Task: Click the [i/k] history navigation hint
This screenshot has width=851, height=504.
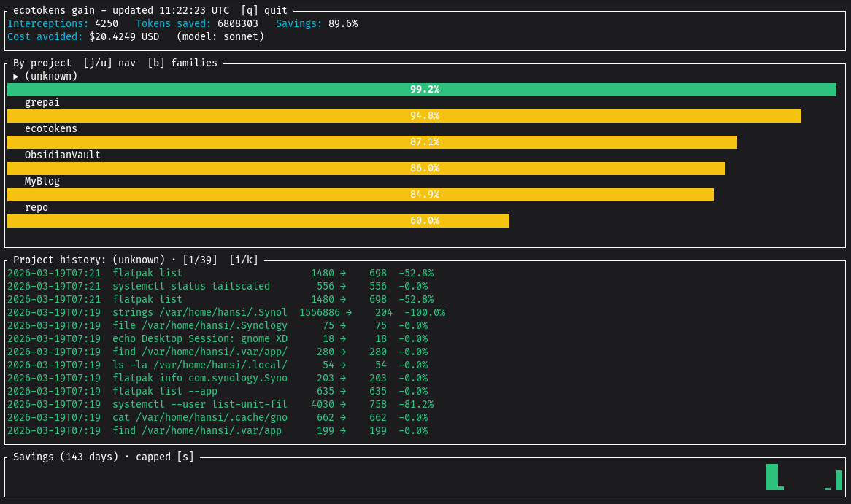Action: pyautogui.click(x=244, y=260)
